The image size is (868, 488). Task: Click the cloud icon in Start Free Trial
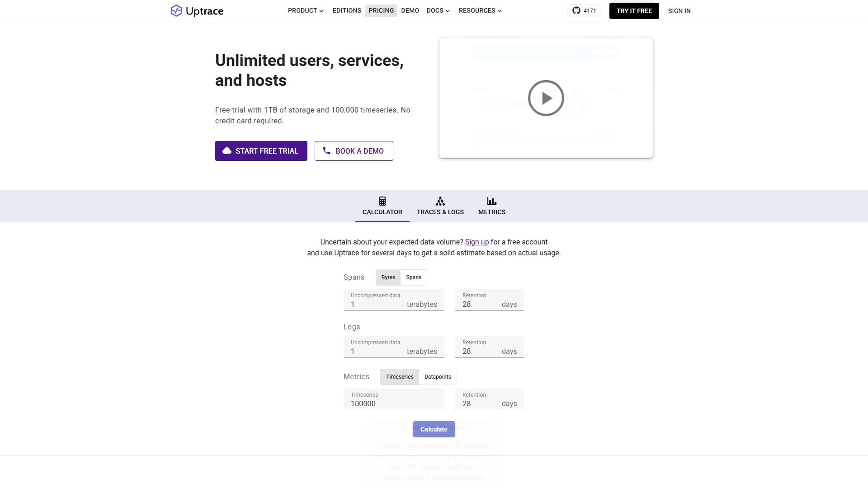[x=227, y=151]
